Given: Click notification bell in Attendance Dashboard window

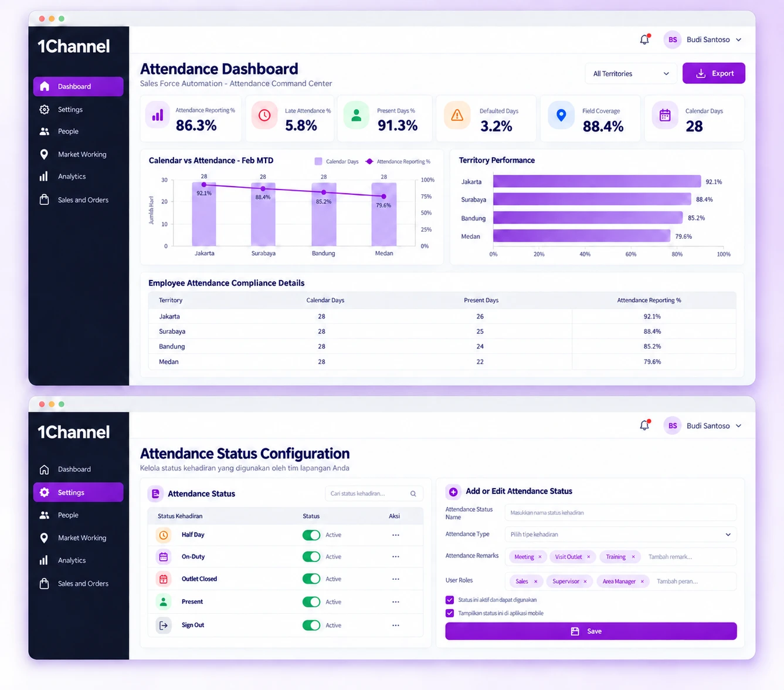Looking at the screenshot, I should (644, 40).
